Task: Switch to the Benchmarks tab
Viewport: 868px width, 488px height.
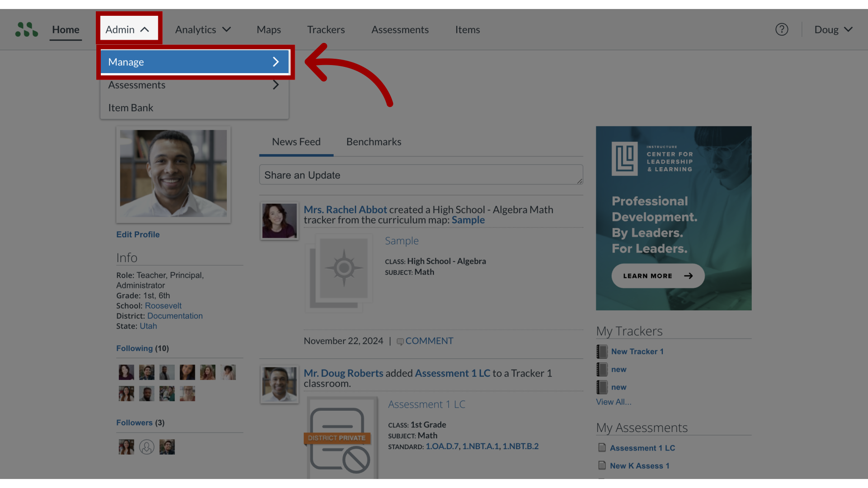Action: pyautogui.click(x=374, y=142)
